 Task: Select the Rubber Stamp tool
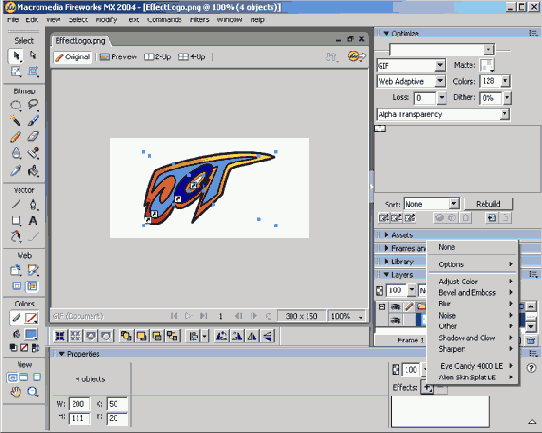(33, 153)
